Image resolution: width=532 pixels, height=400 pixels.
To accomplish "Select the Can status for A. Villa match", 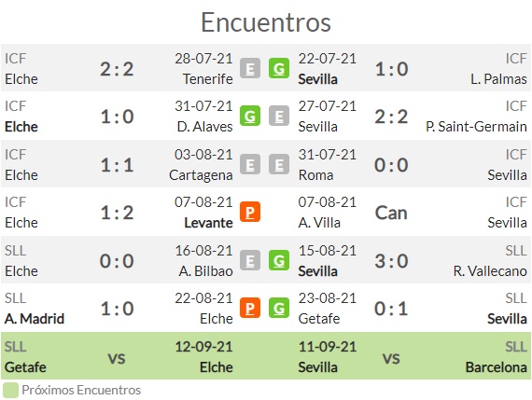I will 391,213.
